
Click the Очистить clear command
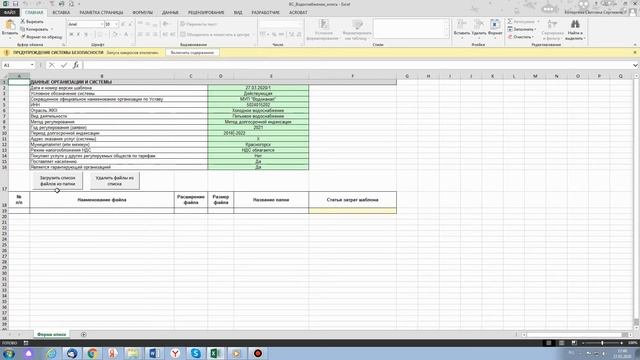pyautogui.click(x=521, y=37)
